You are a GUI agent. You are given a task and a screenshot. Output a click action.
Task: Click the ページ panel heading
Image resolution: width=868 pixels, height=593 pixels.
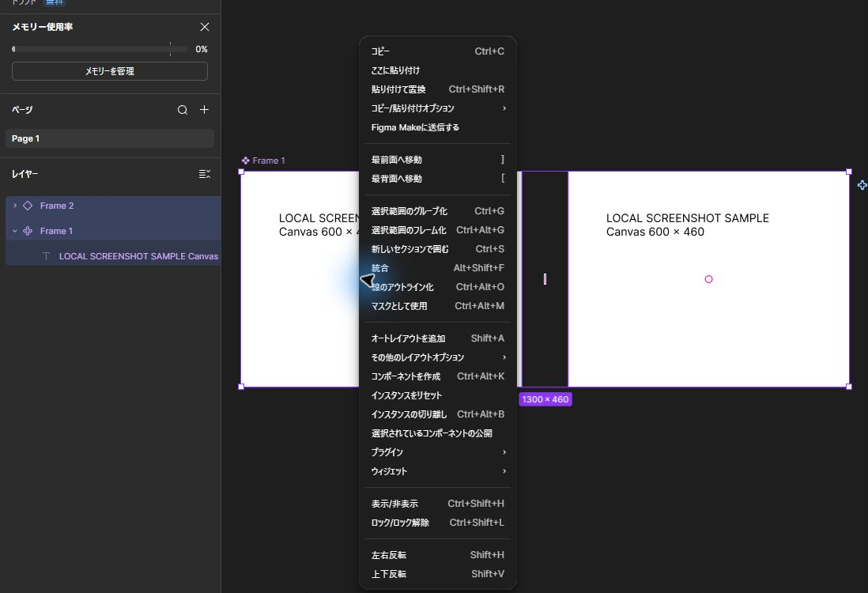tap(22, 110)
